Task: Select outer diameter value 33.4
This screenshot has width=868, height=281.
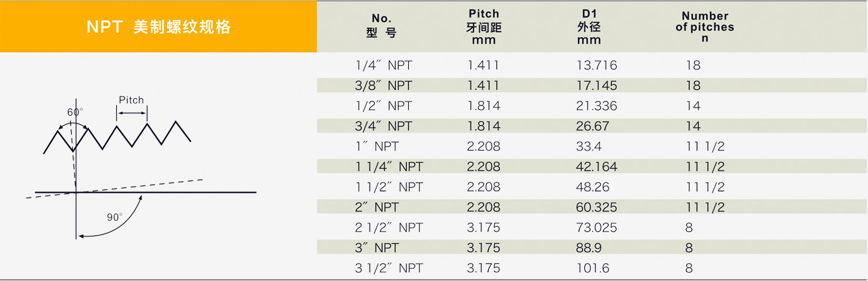Action: tap(588, 146)
